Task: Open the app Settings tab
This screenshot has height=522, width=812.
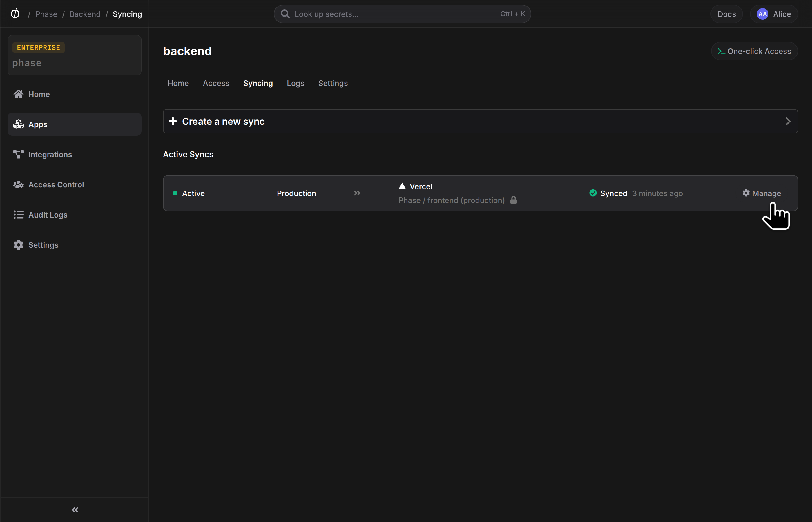Action: pos(333,83)
